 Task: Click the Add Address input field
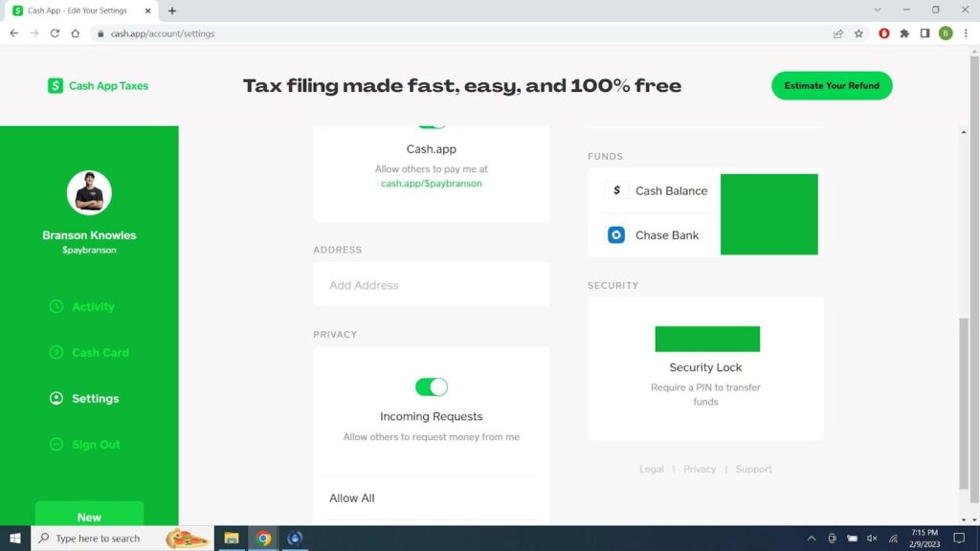(431, 285)
